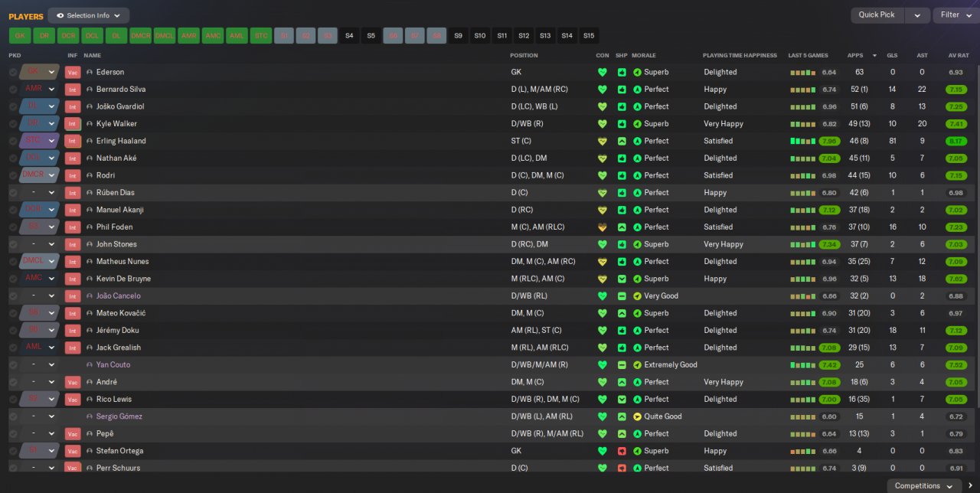Viewport: 980px width, 493px height.
Task: Toggle Ederson's selection checkmark
Action: click(13, 72)
